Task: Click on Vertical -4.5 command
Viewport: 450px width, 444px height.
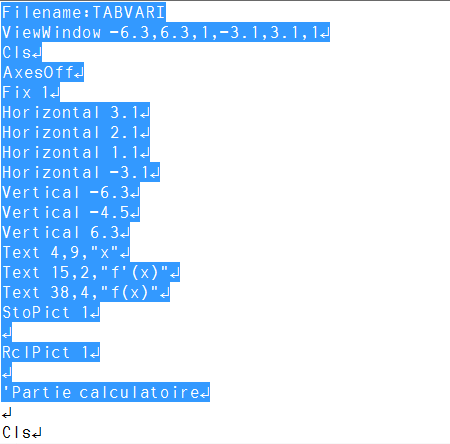Action: click(x=71, y=212)
